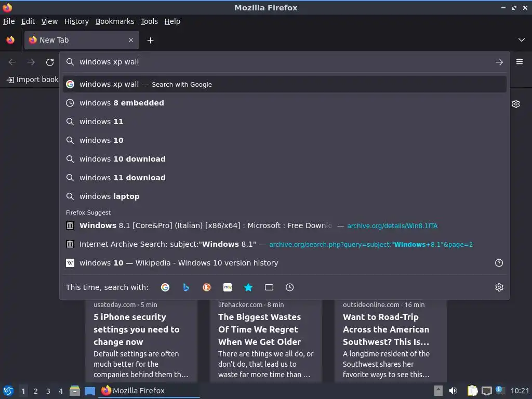This screenshot has width=532, height=399.
Task: Switch to workspace 3
Action: (x=48, y=391)
